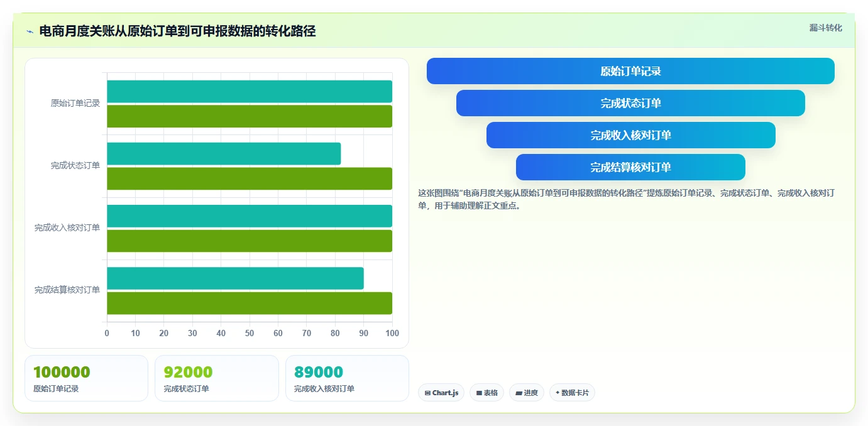Image resolution: width=868 pixels, height=426 pixels.
Task: Click the 漏斗转化 tag in the header
Action: point(825,28)
